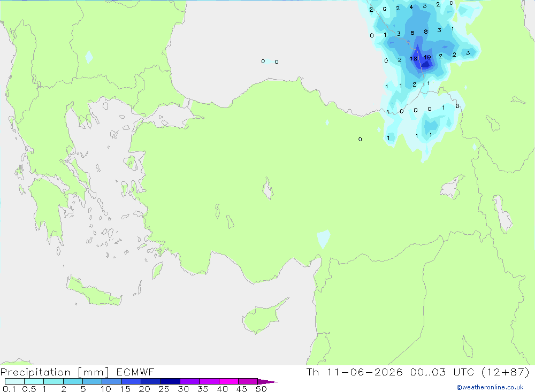The height and width of the screenshot is (392, 535).
Task: Click the '4' precipitation value near top
Action: click(411, 7)
